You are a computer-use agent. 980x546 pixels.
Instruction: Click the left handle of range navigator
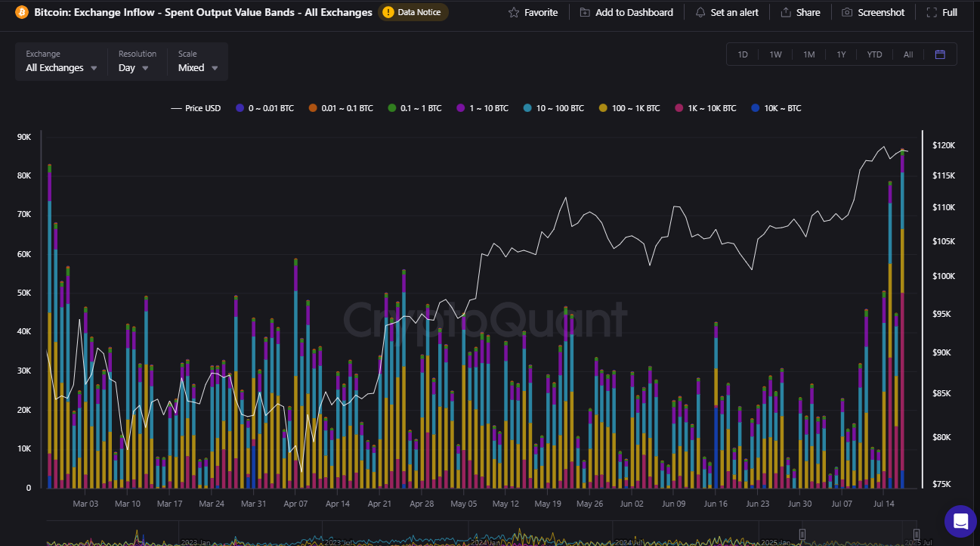[x=802, y=535]
